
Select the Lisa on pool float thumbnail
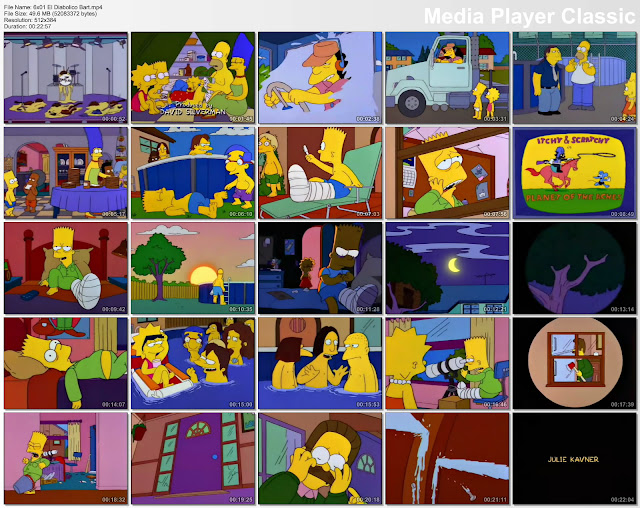click(x=193, y=363)
